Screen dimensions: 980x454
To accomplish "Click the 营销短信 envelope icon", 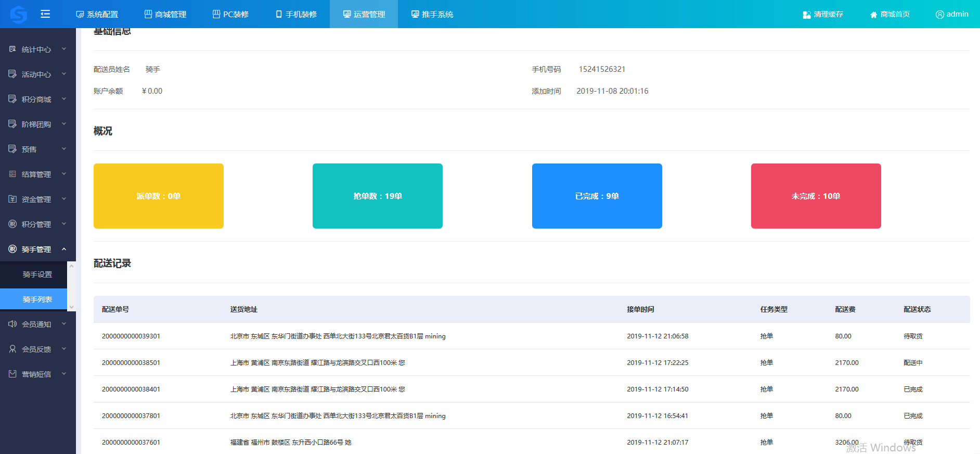I will (x=12, y=374).
